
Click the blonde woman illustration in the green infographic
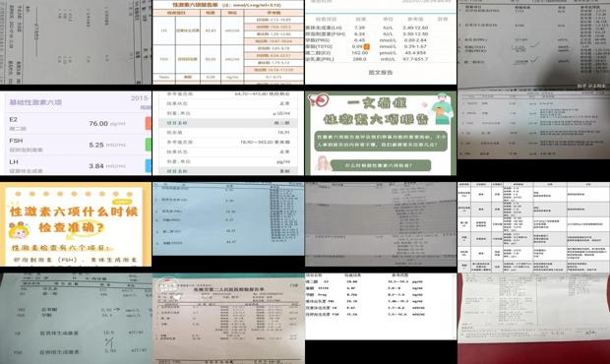pos(322,163)
